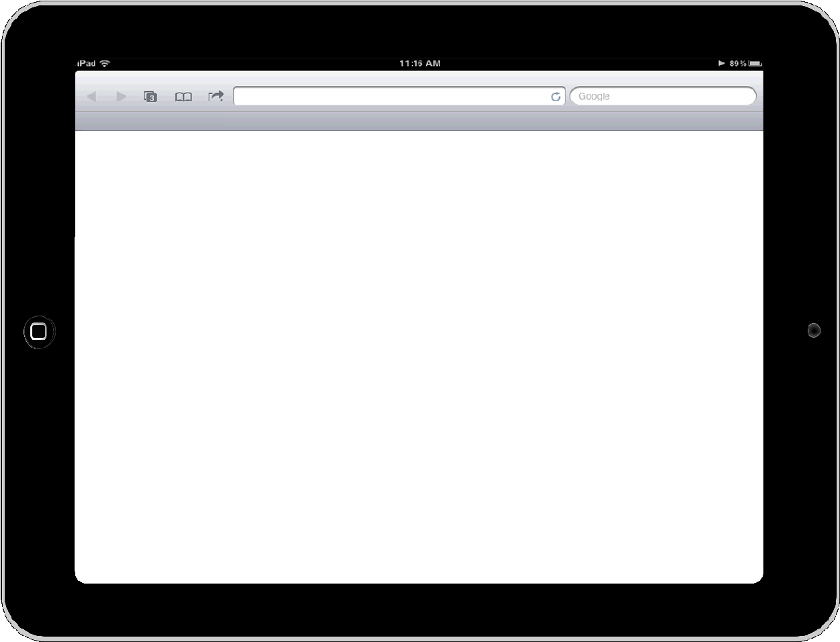Tap the empty toolbar space before back arrow
The width and height of the screenshot is (840, 642).
click(x=80, y=97)
